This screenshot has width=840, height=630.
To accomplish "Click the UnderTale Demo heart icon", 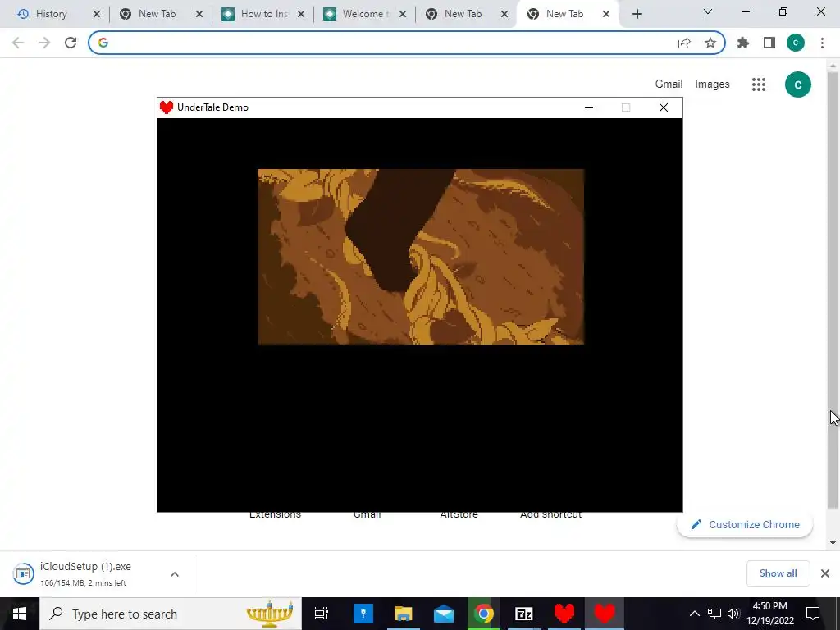I will [x=166, y=107].
